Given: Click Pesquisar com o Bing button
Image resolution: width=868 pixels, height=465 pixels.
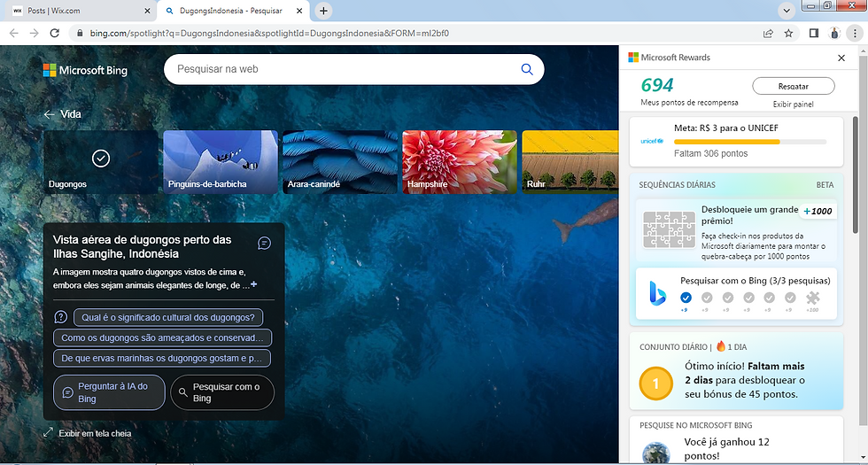Looking at the screenshot, I should click(x=222, y=392).
